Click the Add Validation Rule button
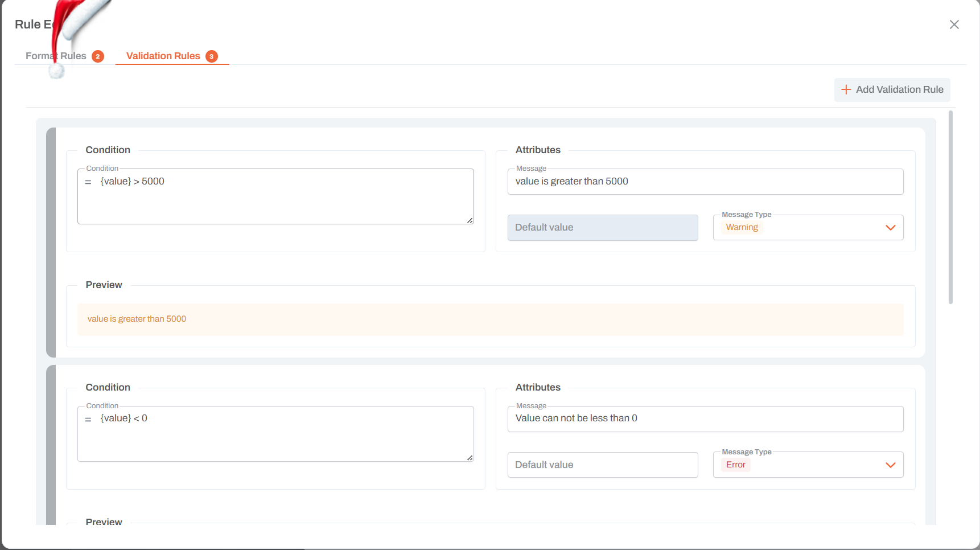This screenshot has width=980, height=550. (x=892, y=89)
